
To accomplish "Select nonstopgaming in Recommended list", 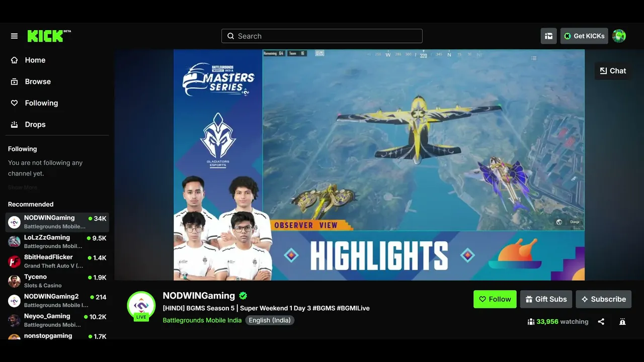I will [48, 336].
